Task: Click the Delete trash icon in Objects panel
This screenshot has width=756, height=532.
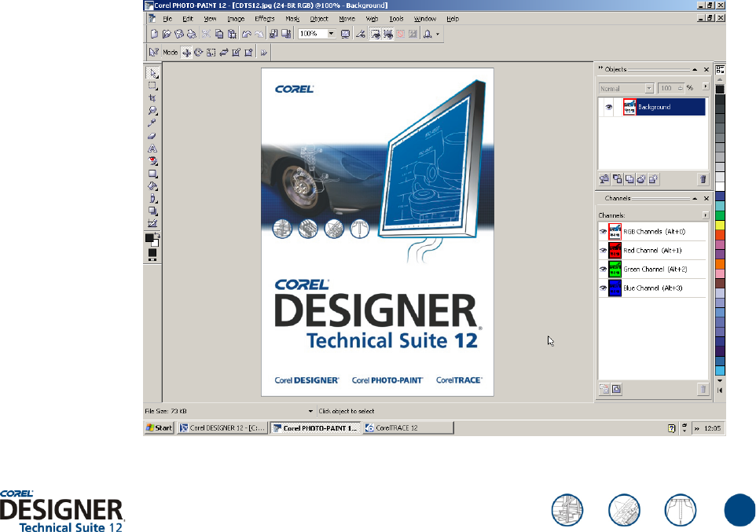Action: pyautogui.click(x=703, y=179)
